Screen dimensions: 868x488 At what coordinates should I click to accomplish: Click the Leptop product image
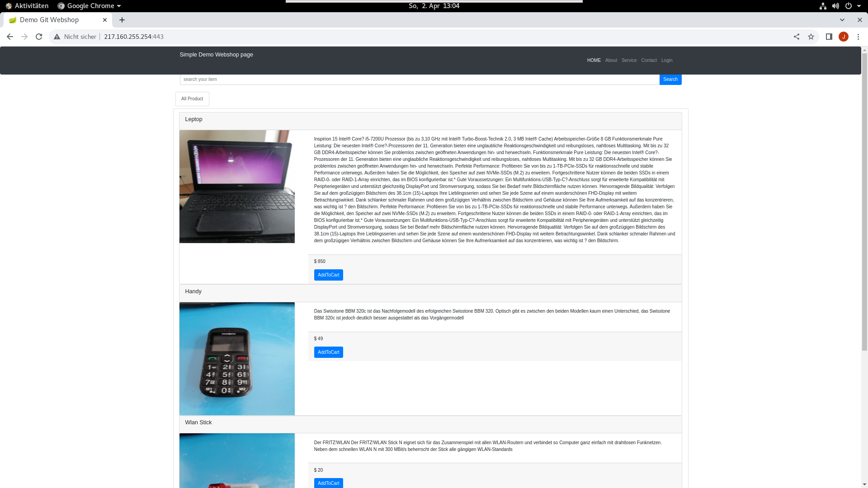click(237, 187)
